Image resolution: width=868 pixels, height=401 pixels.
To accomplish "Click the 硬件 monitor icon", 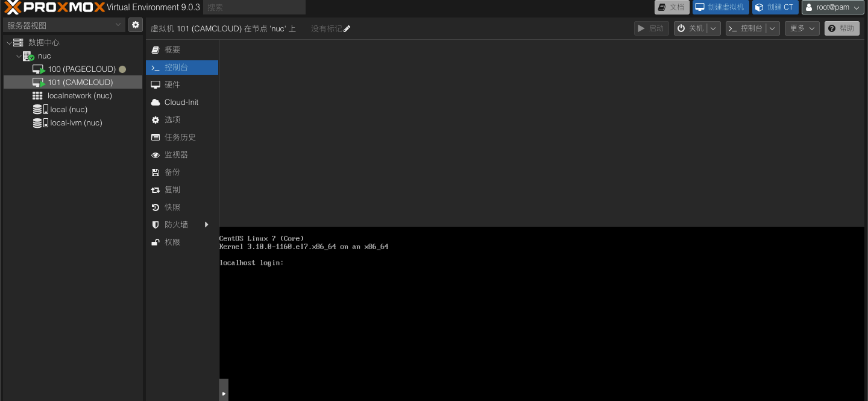I will tap(156, 85).
